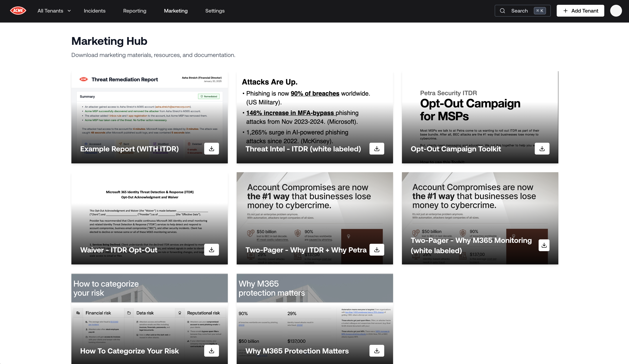
Task: Download the Waiver ITDR Opt-Out document
Action: [211, 250]
